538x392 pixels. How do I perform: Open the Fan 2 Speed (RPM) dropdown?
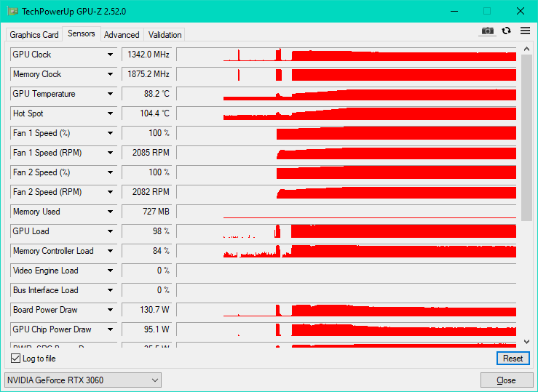pyautogui.click(x=110, y=192)
